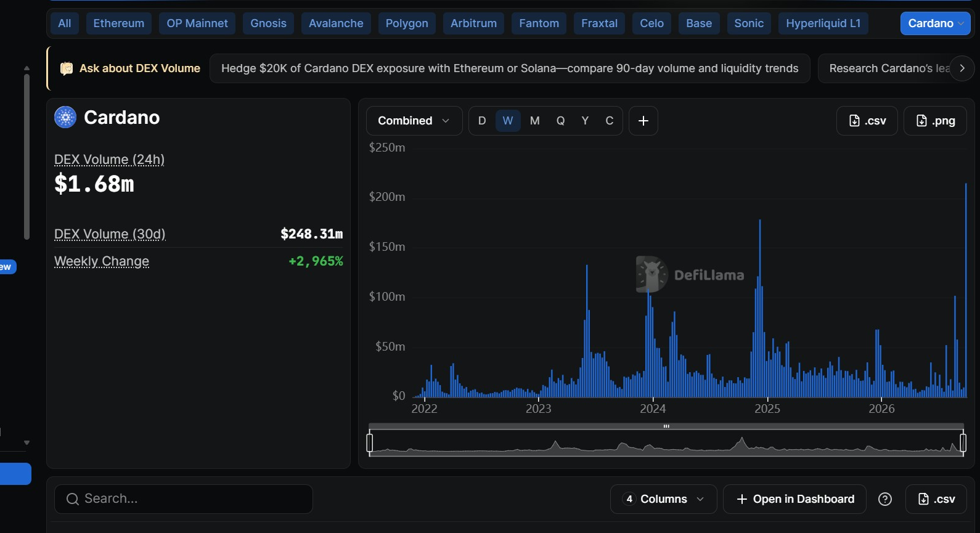Switch to the Celo tab
The image size is (980, 533).
pyautogui.click(x=652, y=23)
